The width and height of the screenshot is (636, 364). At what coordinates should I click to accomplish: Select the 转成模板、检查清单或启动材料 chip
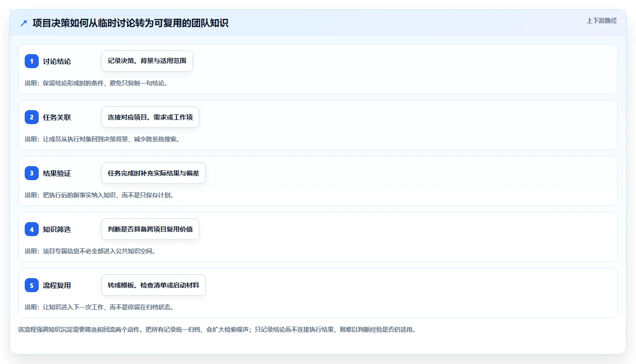[x=154, y=285]
